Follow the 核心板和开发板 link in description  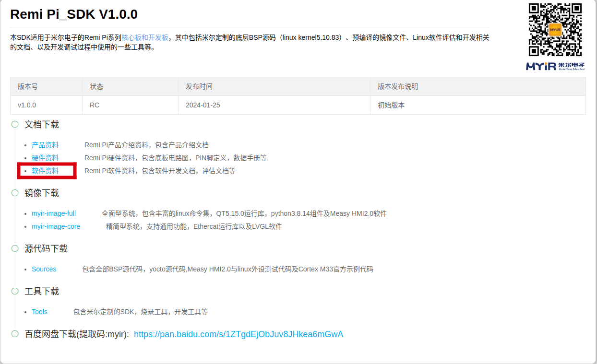tap(145, 37)
